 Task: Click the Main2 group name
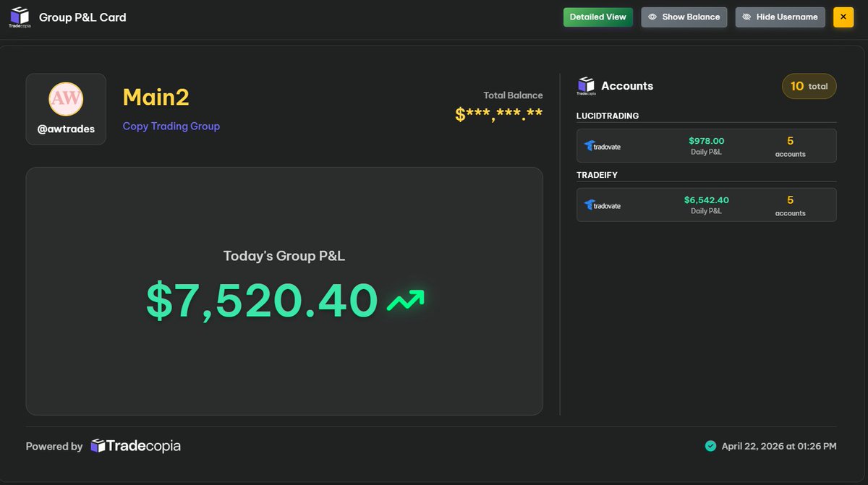tap(156, 97)
